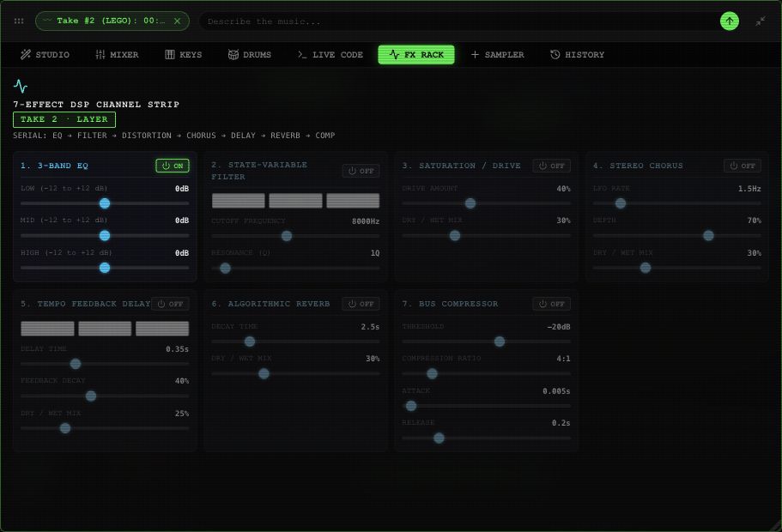The height and width of the screenshot is (532, 782).
Task: Click the compressor Attack slider handle
Action: 411,406
